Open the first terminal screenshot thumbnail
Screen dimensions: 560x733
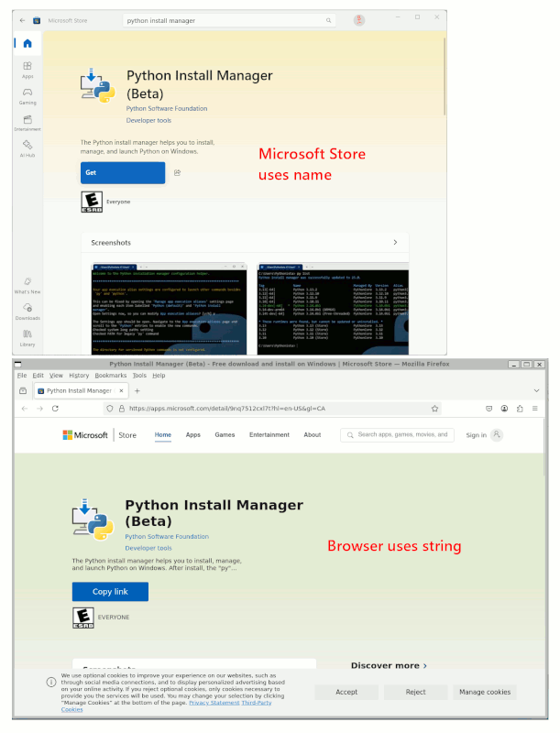click(170, 309)
